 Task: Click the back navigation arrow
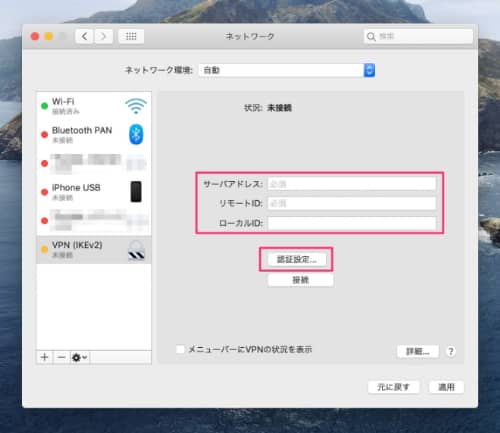click(85, 36)
